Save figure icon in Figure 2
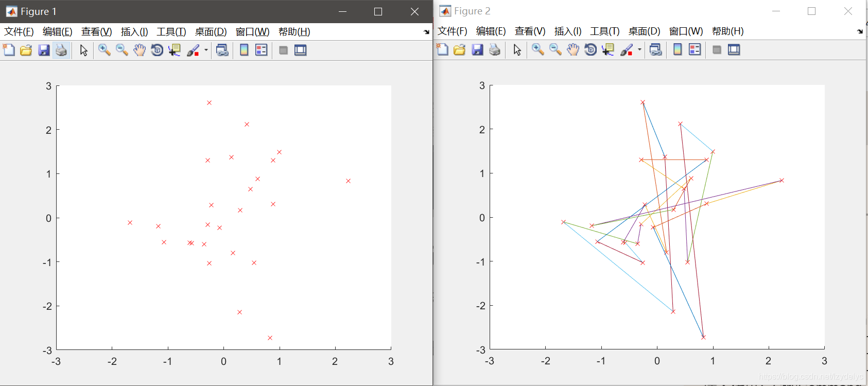 pos(477,49)
